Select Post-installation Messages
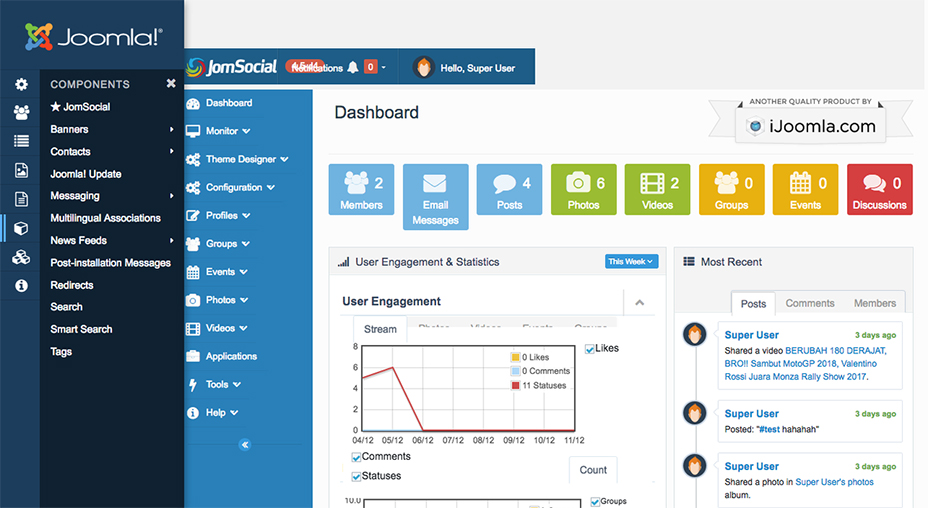 pos(111,263)
